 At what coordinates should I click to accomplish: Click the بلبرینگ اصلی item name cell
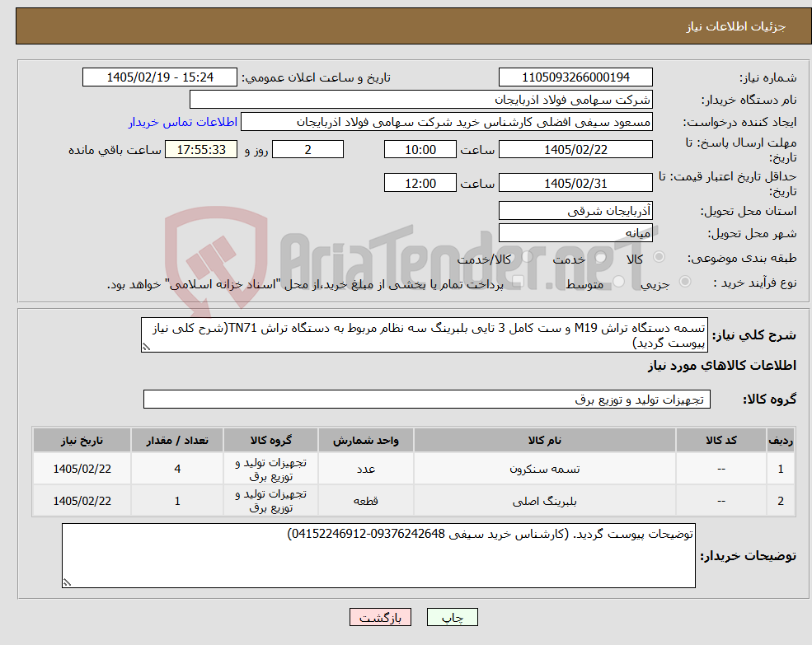pos(544,501)
